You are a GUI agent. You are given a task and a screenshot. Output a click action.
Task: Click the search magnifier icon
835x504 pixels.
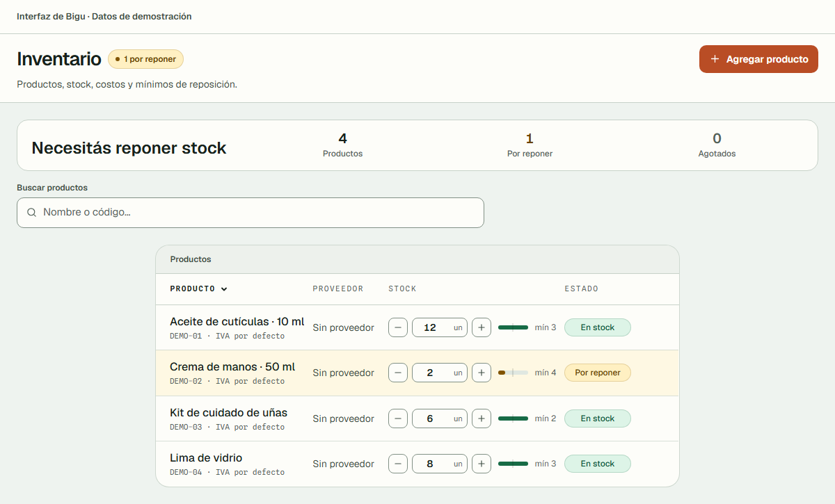[x=31, y=213]
